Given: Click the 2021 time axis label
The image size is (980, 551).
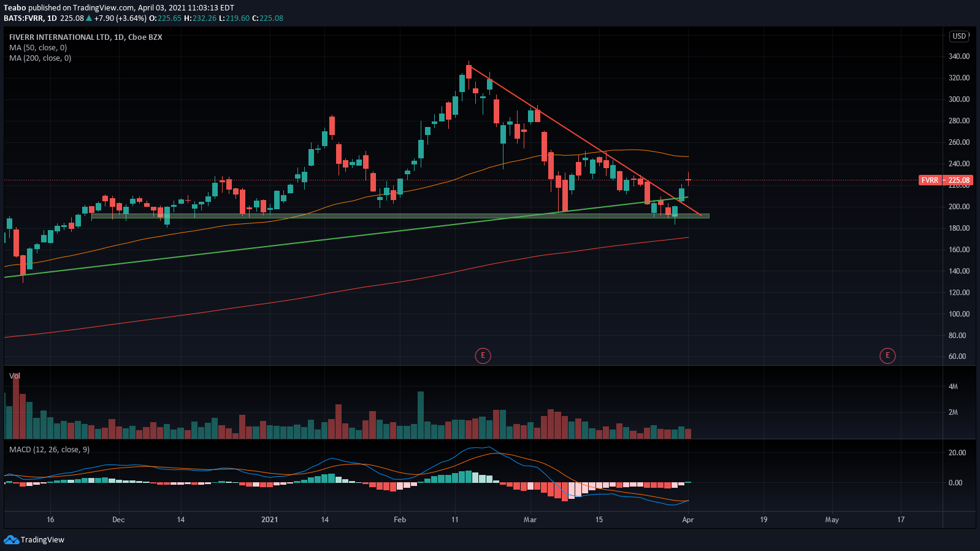Looking at the screenshot, I should [270, 520].
